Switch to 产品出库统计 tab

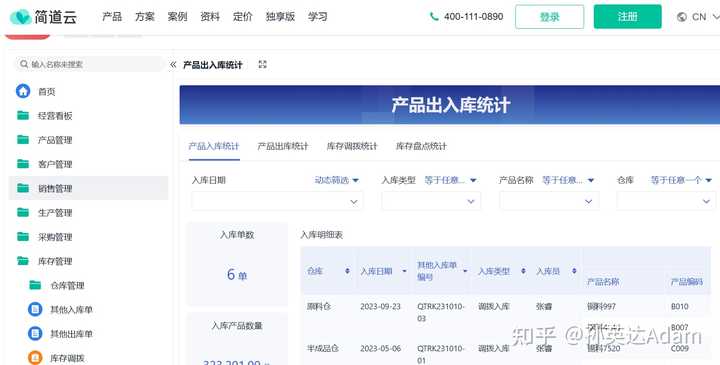(x=283, y=146)
